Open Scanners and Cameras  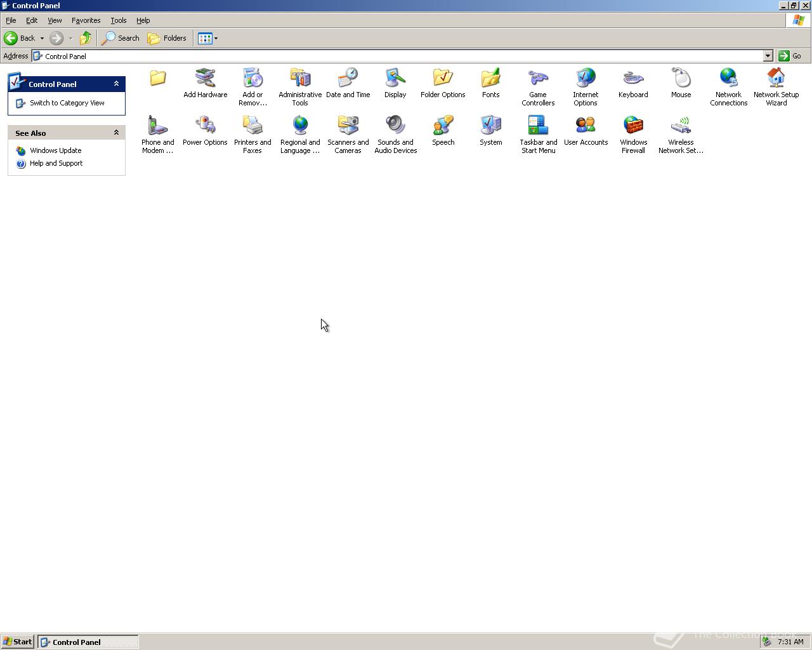pyautogui.click(x=348, y=135)
